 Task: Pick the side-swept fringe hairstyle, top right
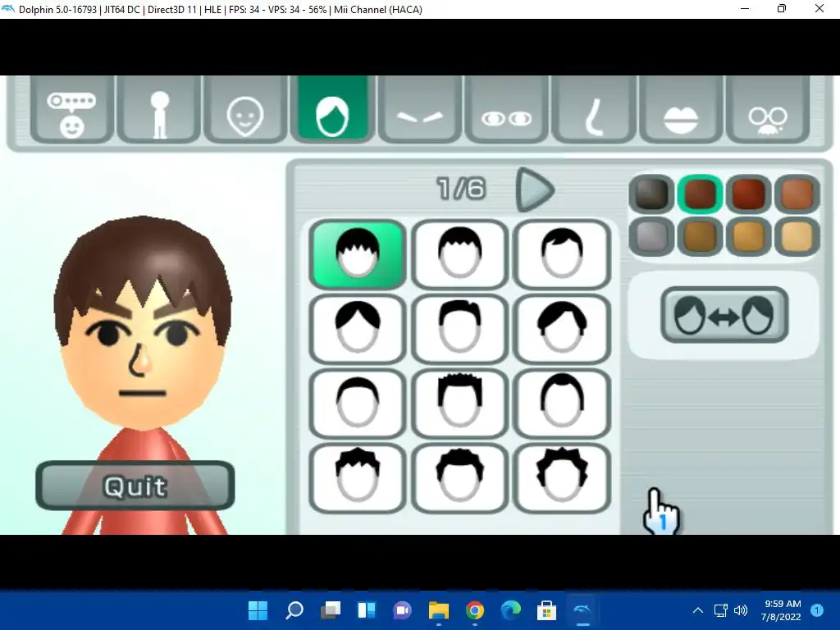[x=561, y=254]
